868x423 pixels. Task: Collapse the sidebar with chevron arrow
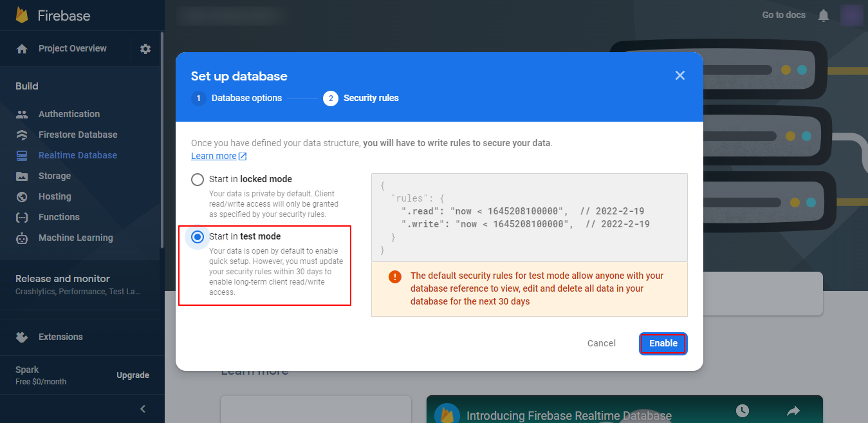pos(143,409)
